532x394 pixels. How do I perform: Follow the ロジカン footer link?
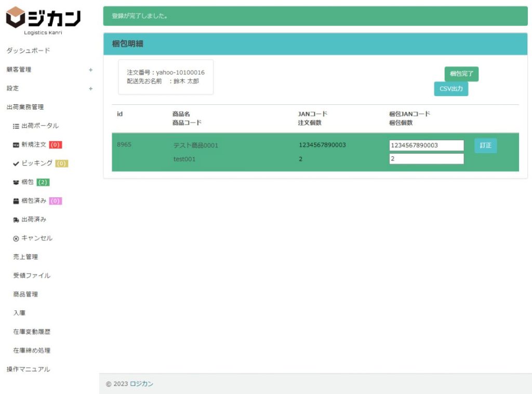[x=141, y=384]
